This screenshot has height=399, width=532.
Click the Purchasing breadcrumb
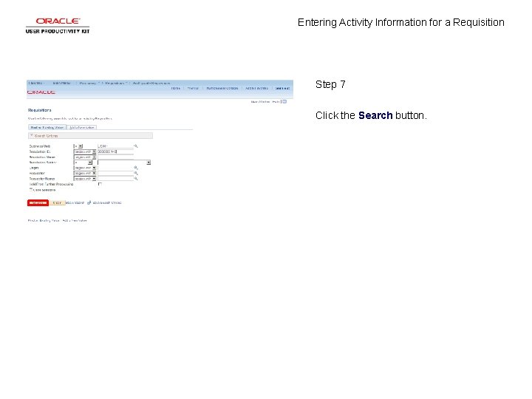tap(87, 83)
